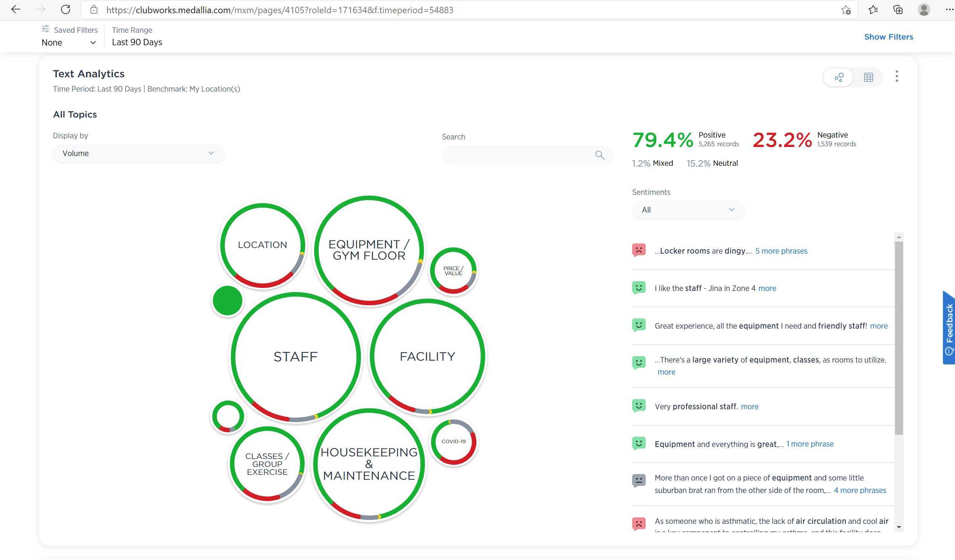Switch to bubble chart view
This screenshot has width=955, height=560.
pos(839,77)
